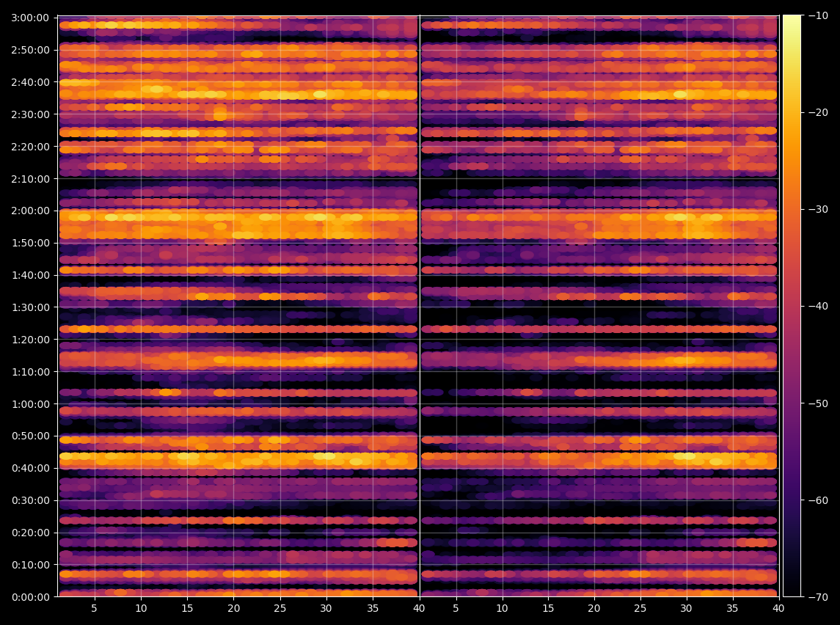Click x-axis tick 20 of the left heatmap
The width and height of the screenshot is (840, 625).
[233, 608]
